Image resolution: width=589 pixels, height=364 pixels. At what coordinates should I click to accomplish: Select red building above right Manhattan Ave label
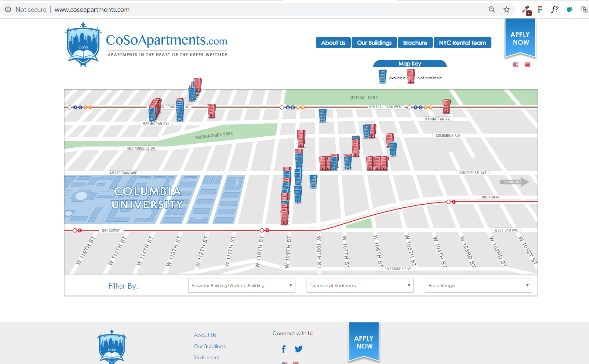coord(446,106)
